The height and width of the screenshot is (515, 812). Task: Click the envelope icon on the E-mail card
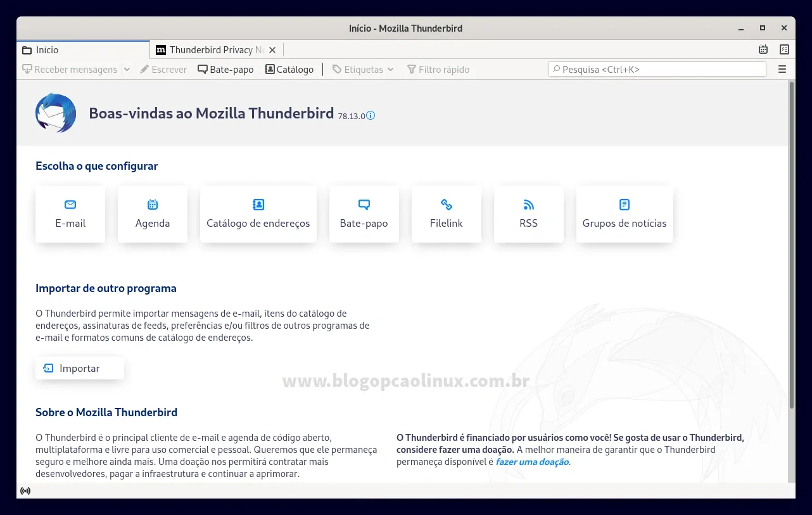(x=70, y=205)
